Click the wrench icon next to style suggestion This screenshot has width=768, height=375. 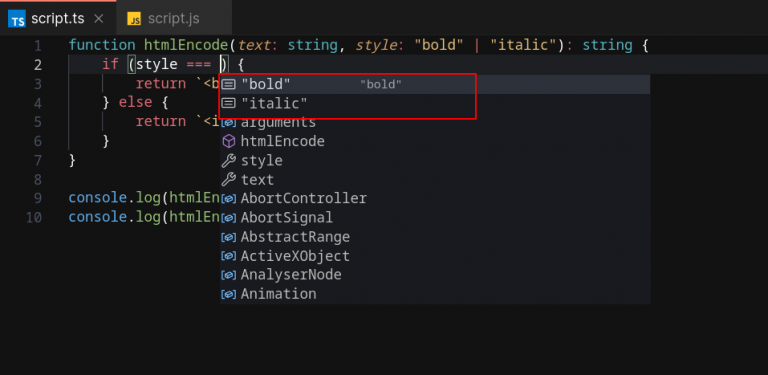tap(228, 161)
